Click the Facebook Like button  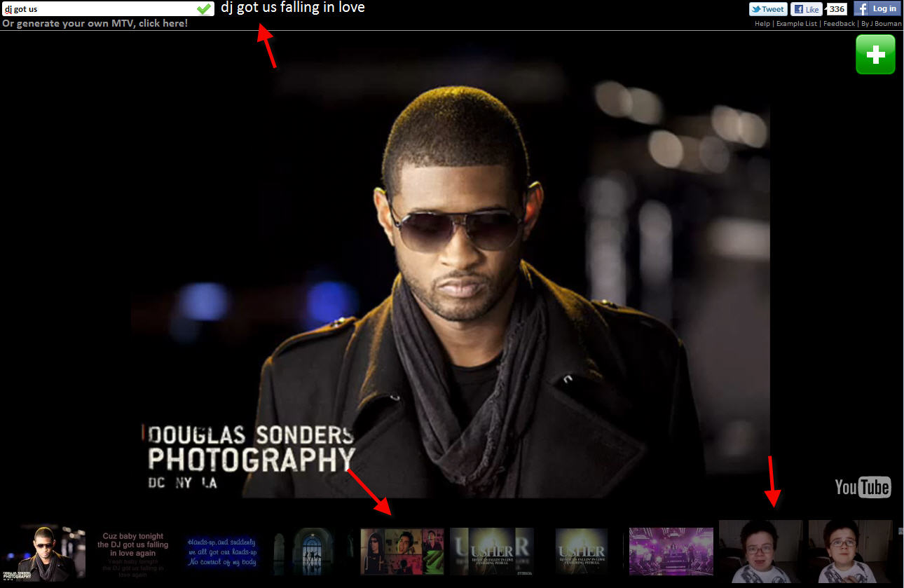click(807, 9)
